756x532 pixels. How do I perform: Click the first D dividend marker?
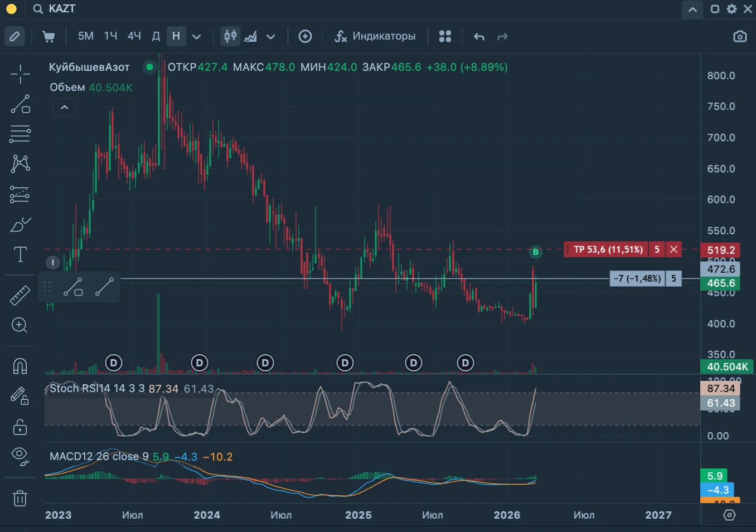(x=114, y=363)
